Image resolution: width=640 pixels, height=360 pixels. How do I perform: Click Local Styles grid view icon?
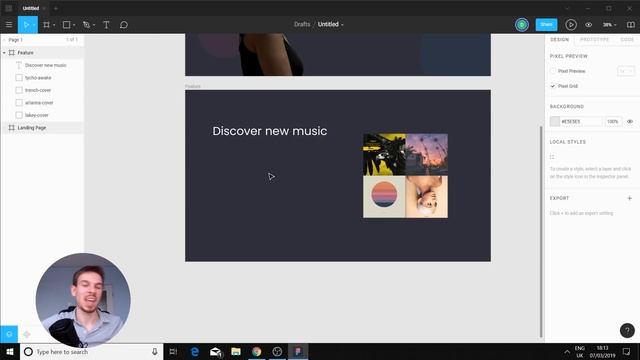552,157
